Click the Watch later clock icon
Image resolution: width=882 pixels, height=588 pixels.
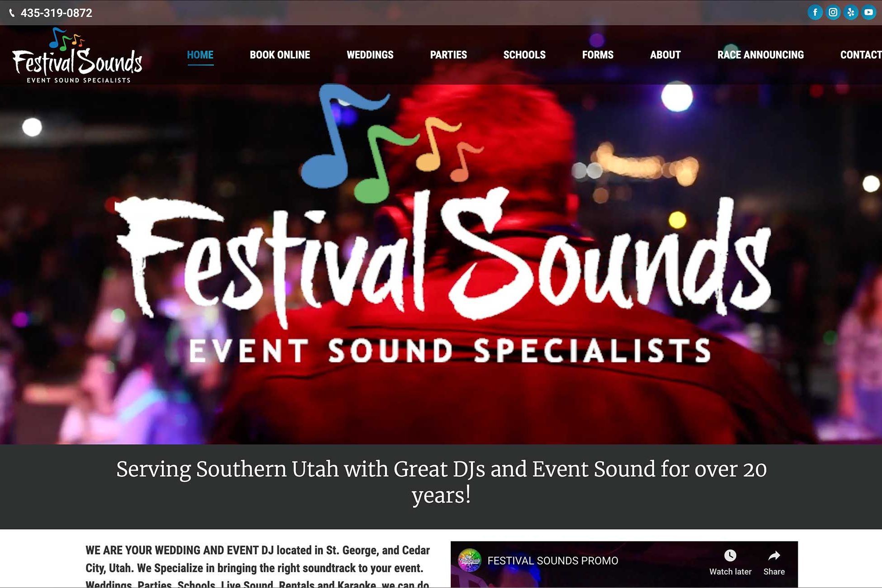coord(730,555)
